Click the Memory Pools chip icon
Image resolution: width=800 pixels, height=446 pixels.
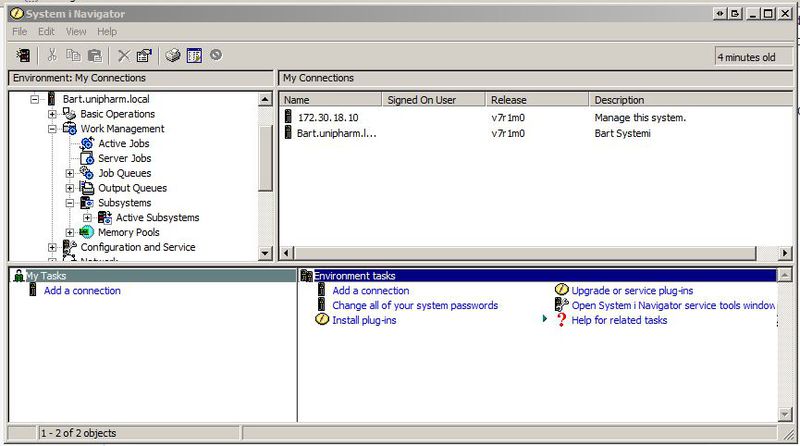[x=87, y=232]
